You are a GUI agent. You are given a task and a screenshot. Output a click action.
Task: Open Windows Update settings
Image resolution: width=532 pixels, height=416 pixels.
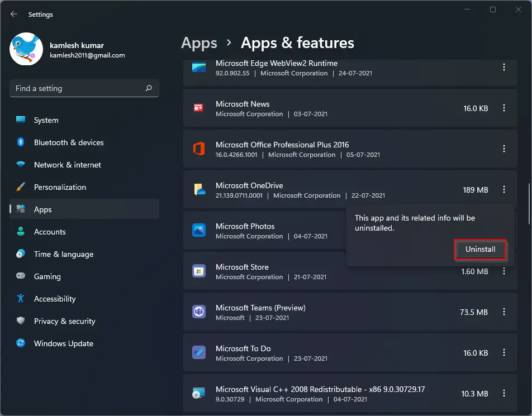84,343
